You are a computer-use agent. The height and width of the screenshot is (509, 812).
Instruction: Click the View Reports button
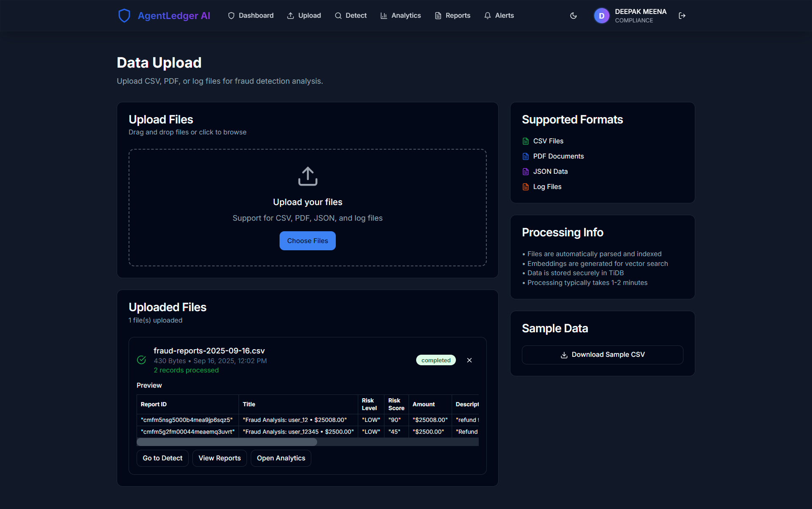pyautogui.click(x=219, y=458)
